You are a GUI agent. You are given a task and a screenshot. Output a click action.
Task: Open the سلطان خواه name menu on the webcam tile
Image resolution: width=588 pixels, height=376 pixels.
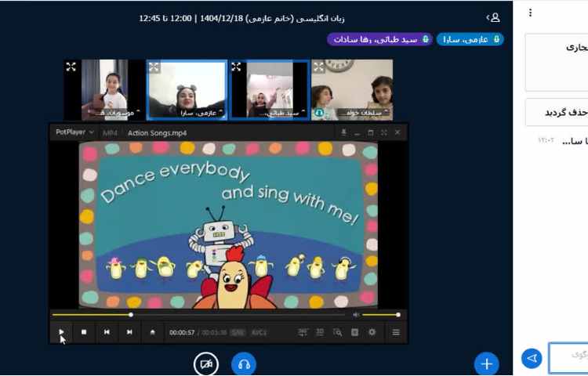363,112
